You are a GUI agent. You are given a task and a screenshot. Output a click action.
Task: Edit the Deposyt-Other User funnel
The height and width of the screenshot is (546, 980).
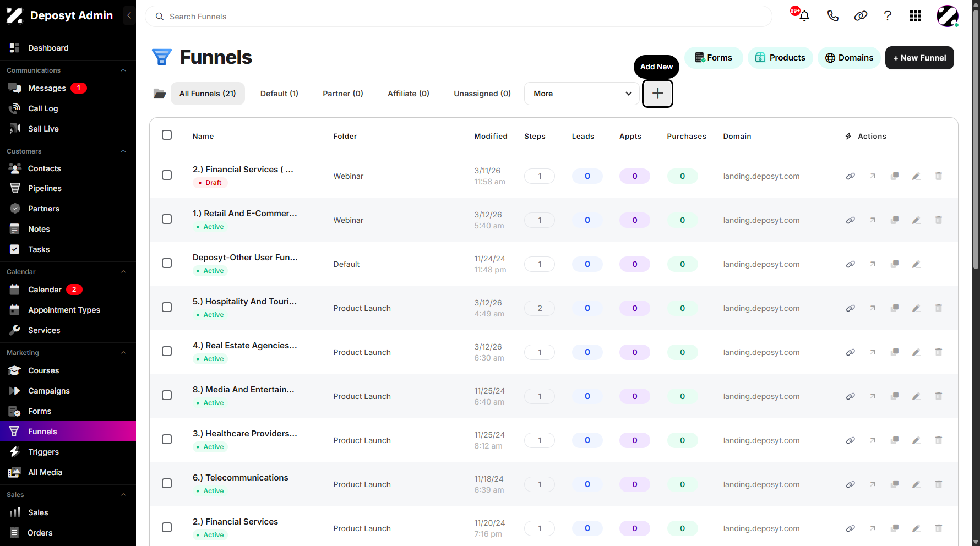916,264
